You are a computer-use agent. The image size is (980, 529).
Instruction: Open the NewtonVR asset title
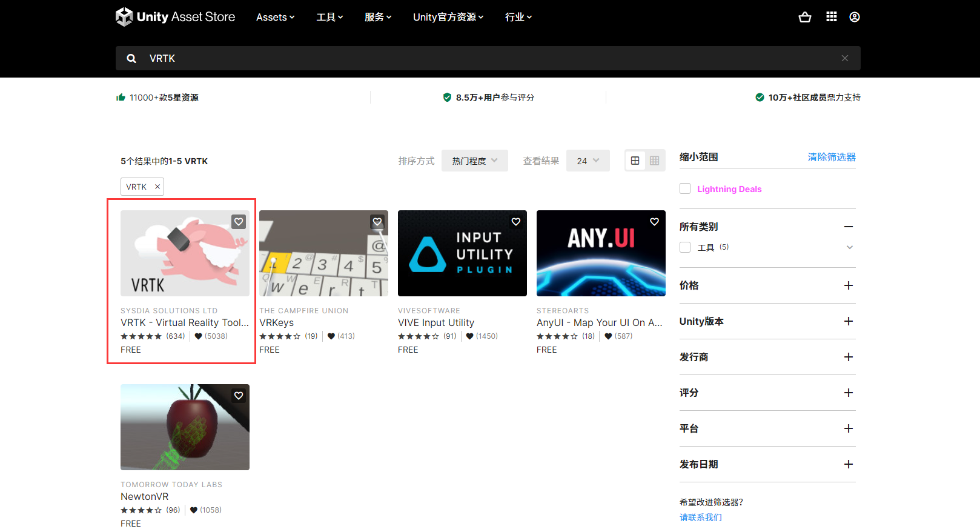coord(145,496)
